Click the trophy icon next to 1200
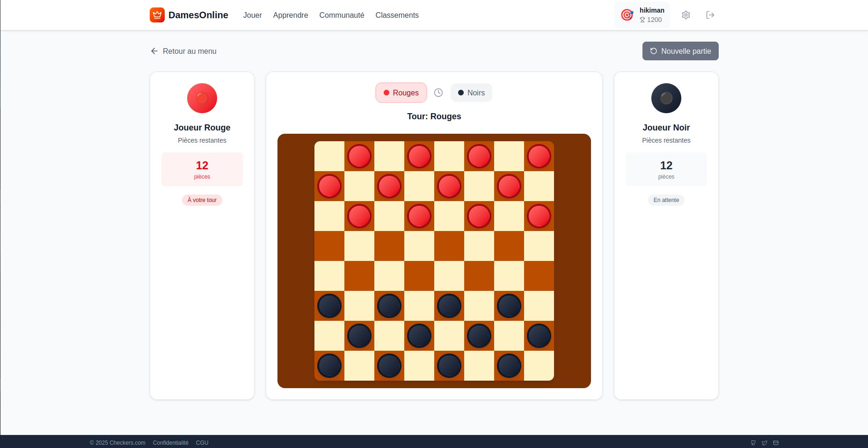 [642, 20]
